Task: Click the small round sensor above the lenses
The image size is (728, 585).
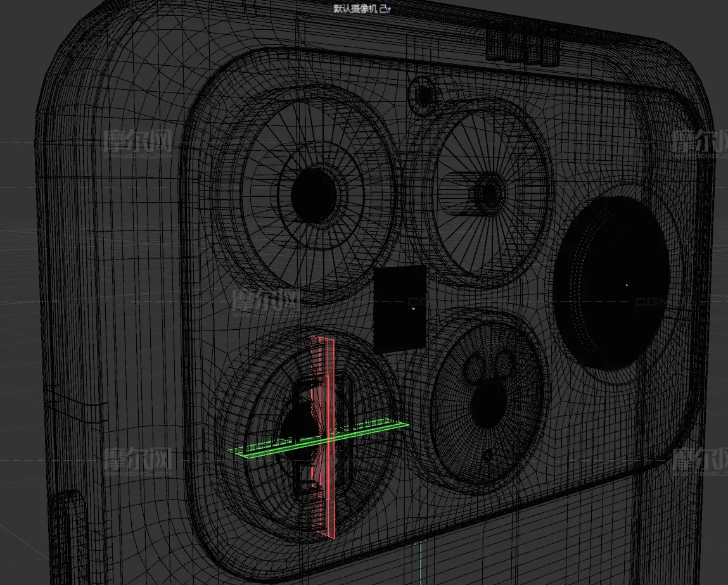Action: click(423, 96)
